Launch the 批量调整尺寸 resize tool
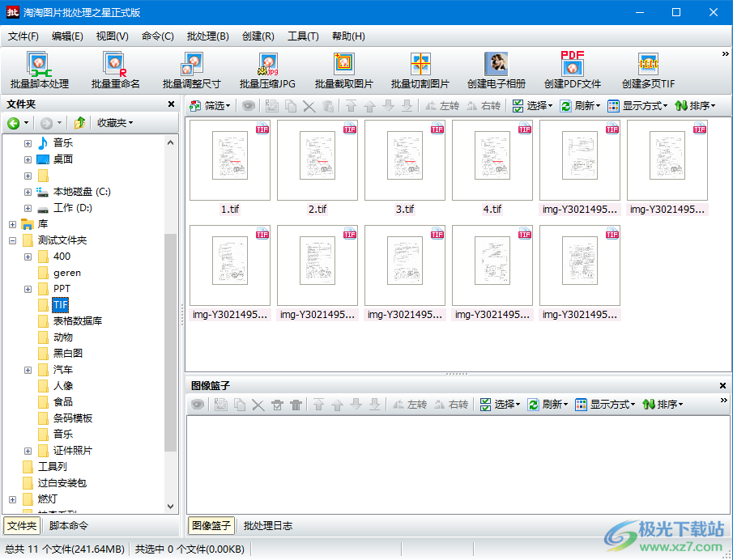733x560 pixels. (191, 70)
